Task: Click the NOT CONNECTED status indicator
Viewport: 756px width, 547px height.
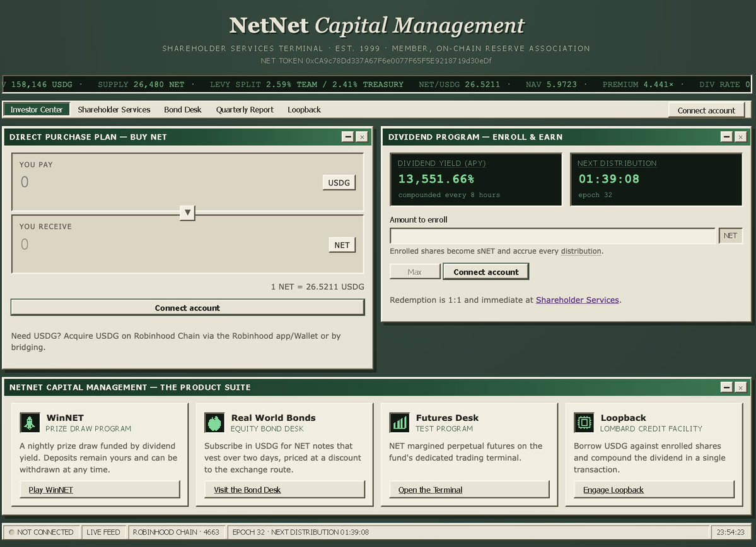Action: 41,532
